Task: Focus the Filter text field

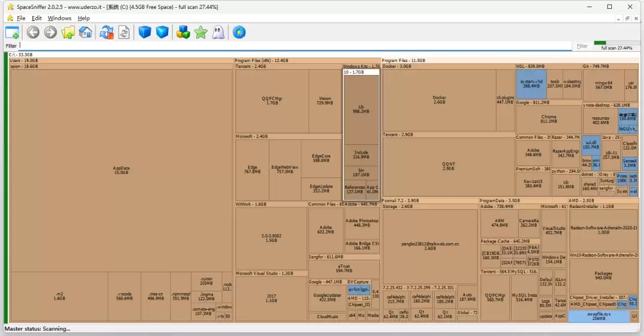Action: pyautogui.click(x=295, y=46)
